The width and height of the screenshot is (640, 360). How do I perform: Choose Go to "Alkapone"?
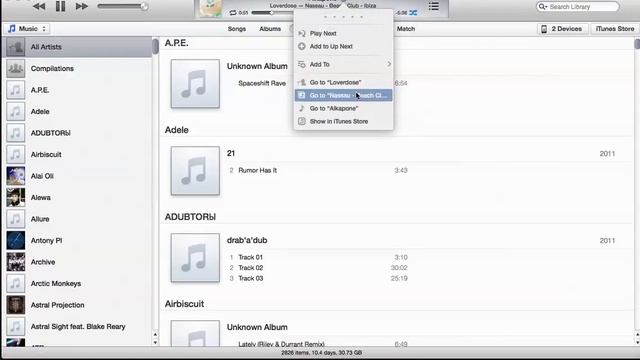(x=343, y=109)
